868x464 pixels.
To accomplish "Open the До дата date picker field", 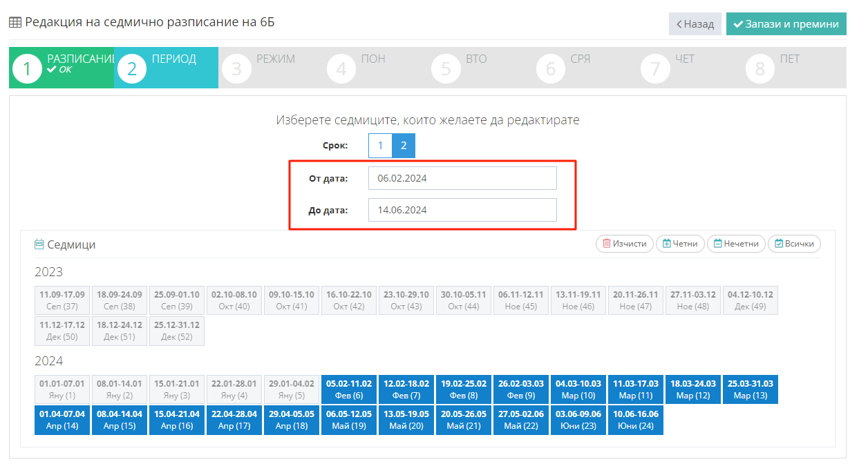I will point(462,210).
